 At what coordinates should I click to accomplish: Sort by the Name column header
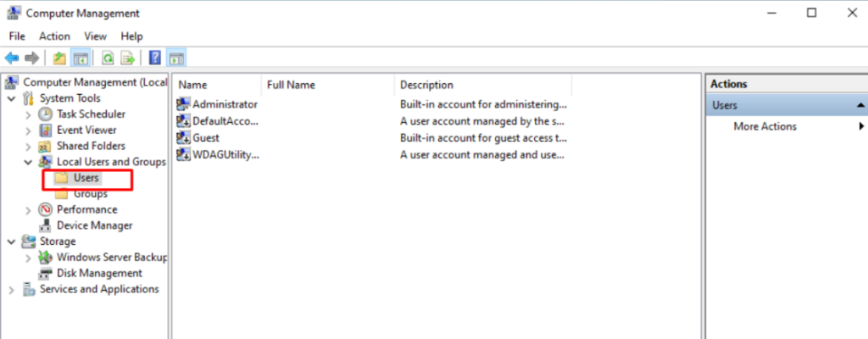pyautogui.click(x=218, y=85)
